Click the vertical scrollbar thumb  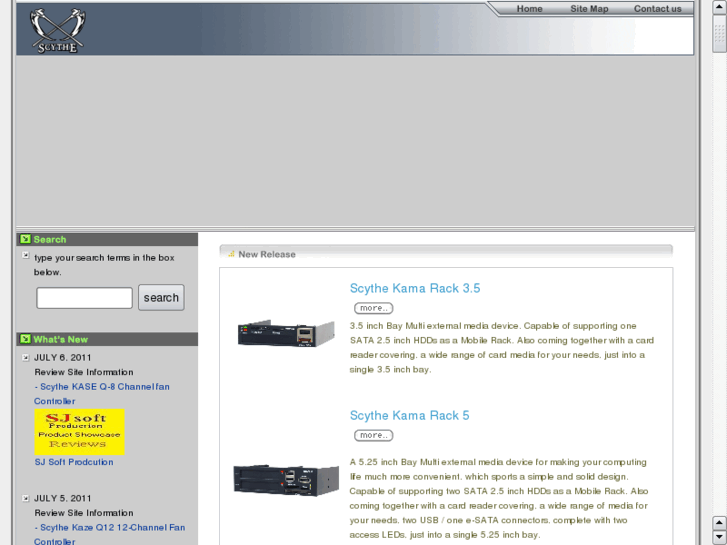[719, 33]
